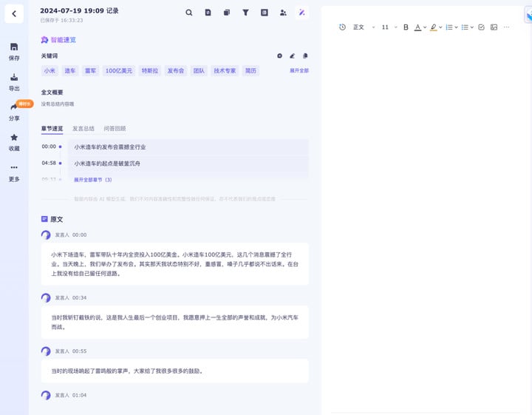The image size is (532, 415).
Task: Expand all chapters via 展开全部章节 (3)
Action: pos(92,180)
